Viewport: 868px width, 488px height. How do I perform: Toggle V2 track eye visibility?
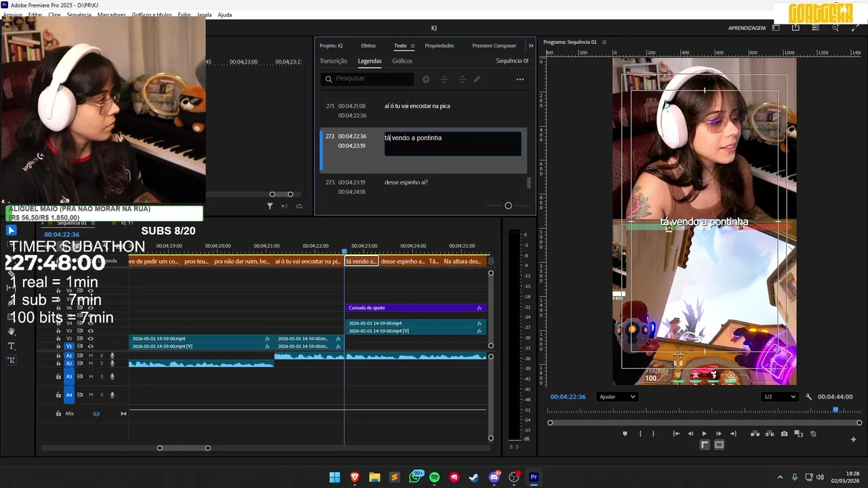tap(90, 338)
